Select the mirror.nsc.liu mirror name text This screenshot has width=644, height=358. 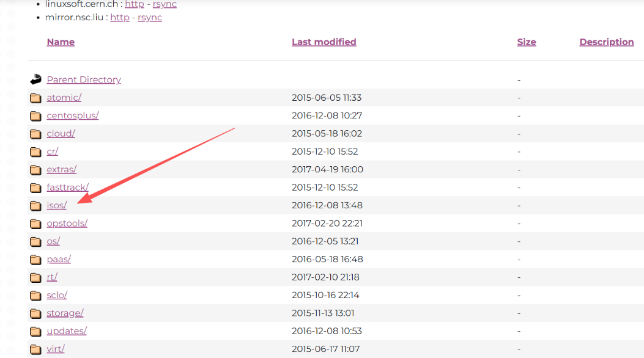point(74,18)
